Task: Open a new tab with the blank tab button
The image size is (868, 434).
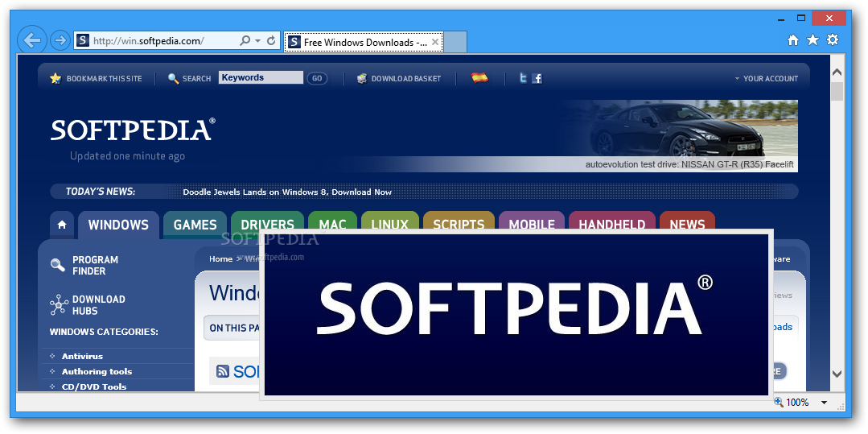Action: pyautogui.click(x=455, y=42)
